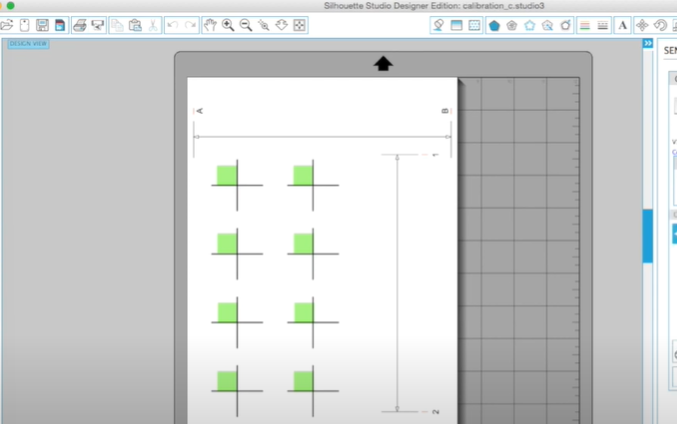Select the letter B label on page
Image resolution: width=677 pixels, height=424 pixels.
click(x=445, y=111)
